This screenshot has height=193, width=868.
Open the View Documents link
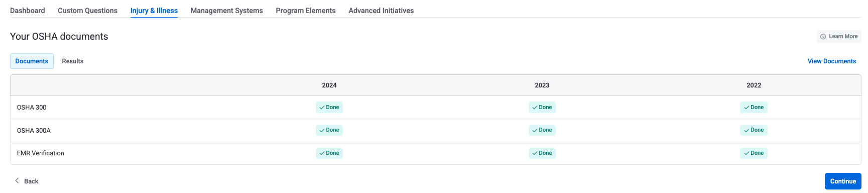[x=832, y=61]
